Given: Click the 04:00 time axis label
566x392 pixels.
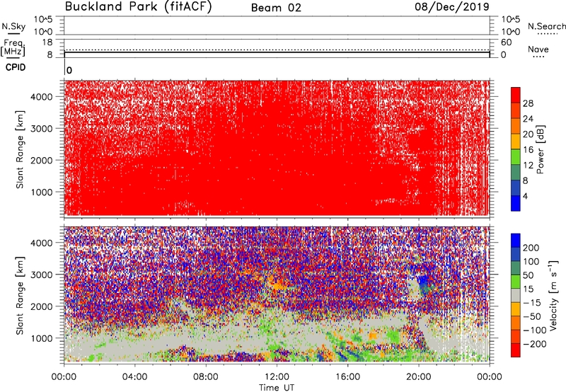Looking at the screenshot, I should pyautogui.click(x=135, y=377).
